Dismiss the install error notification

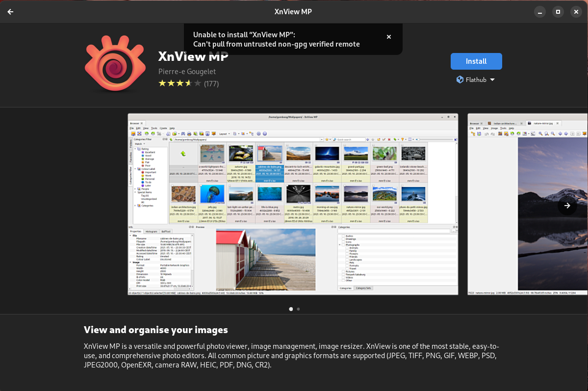click(x=388, y=37)
